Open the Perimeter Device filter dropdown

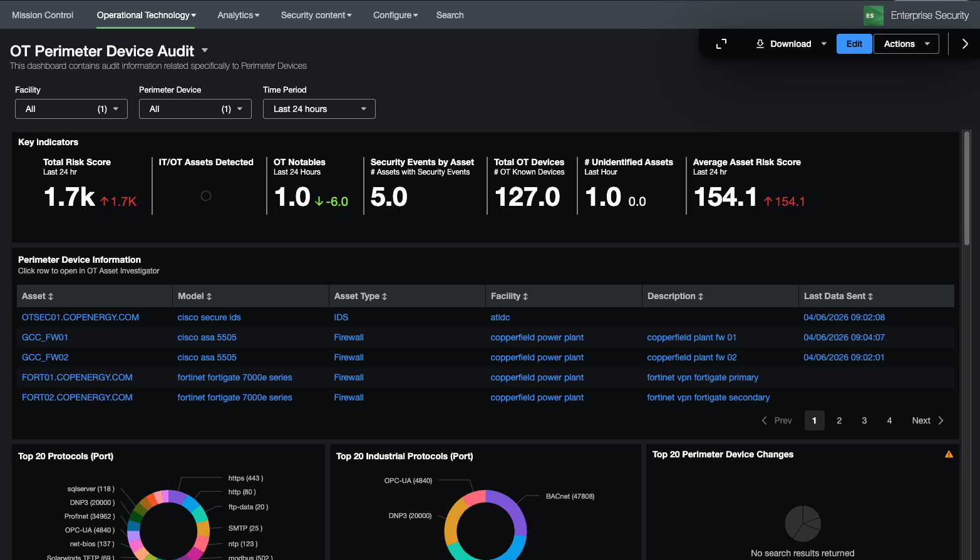point(195,109)
